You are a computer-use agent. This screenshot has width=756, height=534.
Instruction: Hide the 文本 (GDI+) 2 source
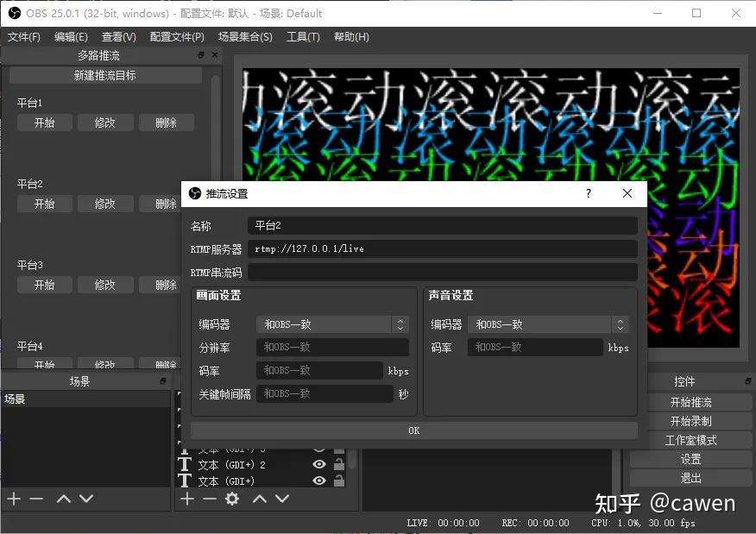[x=319, y=465]
